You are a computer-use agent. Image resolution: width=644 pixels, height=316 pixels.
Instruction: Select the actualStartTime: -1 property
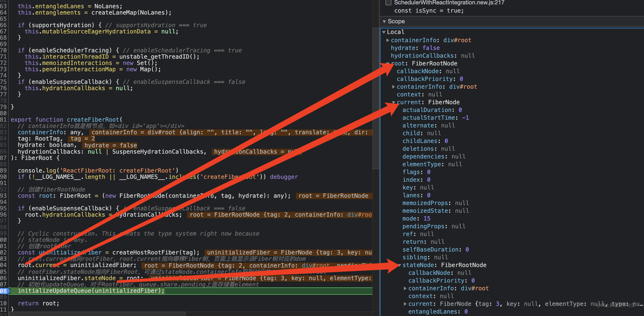tap(435, 118)
